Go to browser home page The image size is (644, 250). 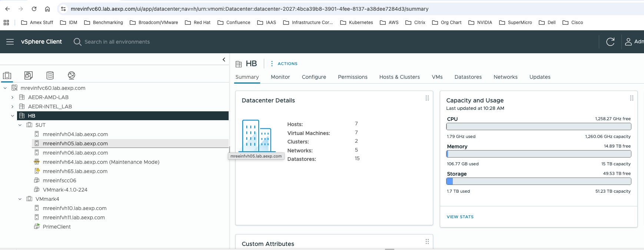tap(47, 9)
